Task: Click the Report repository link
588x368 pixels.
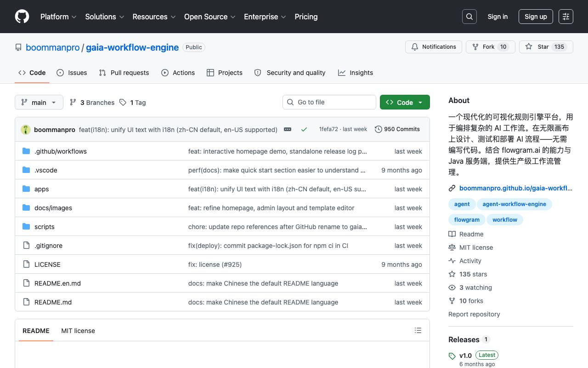Action: pyautogui.click(x=474, y=314)
